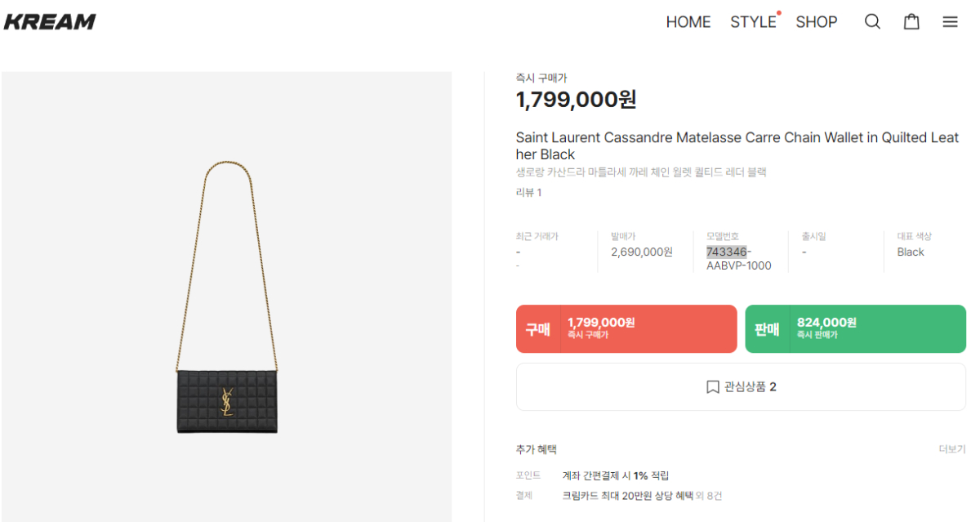Navigate to the SHOP menu

tap(816, 22)
